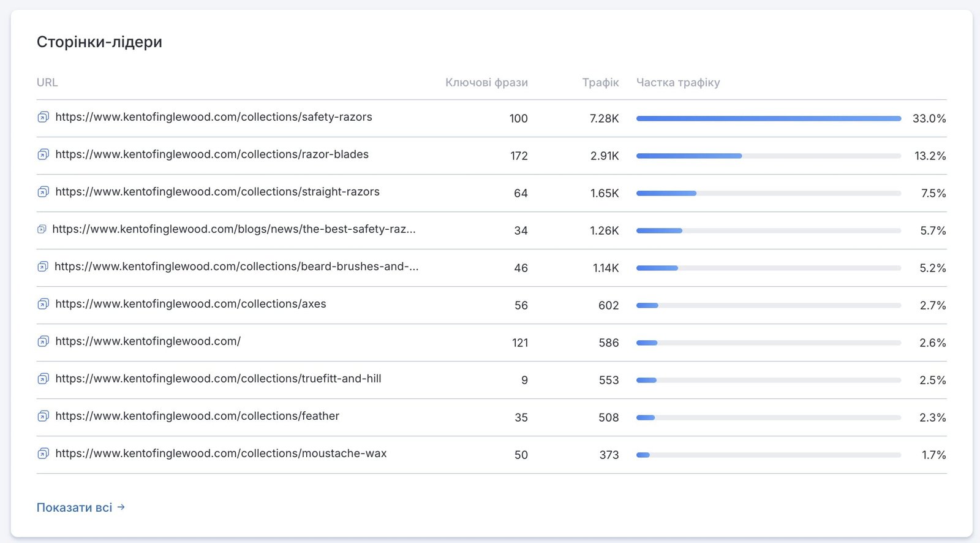The width and height of the screenshot is (980, 543).
Task: Click the 33.0% traffic share bar
Action: click(769, 118)
